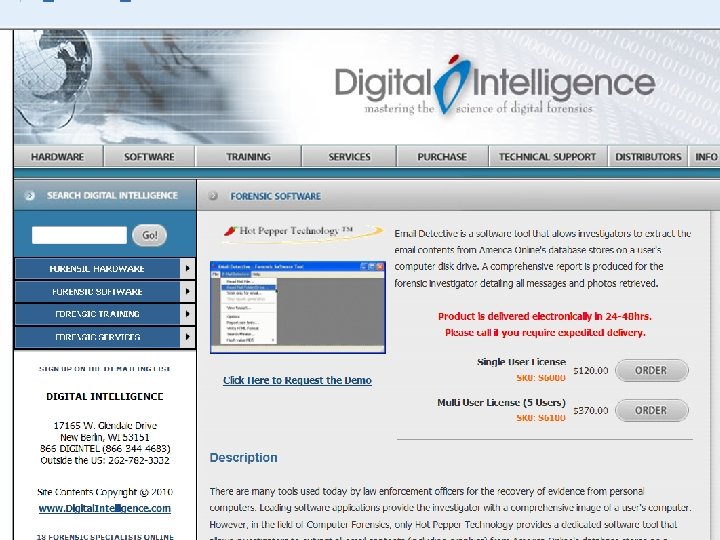Image resolution: width=720 pixels, height=540 pixels.
Task: Expand the Forensic Training arrow
Action: point(187,314)
